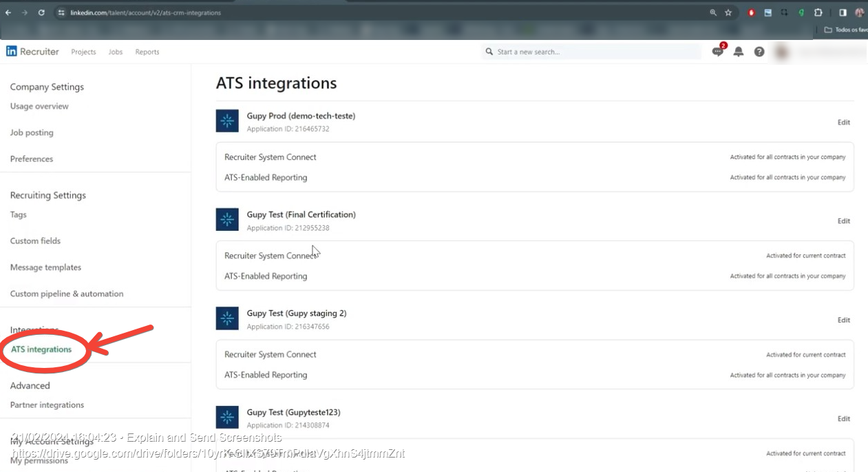Open site information icon beside the URL

61,12
